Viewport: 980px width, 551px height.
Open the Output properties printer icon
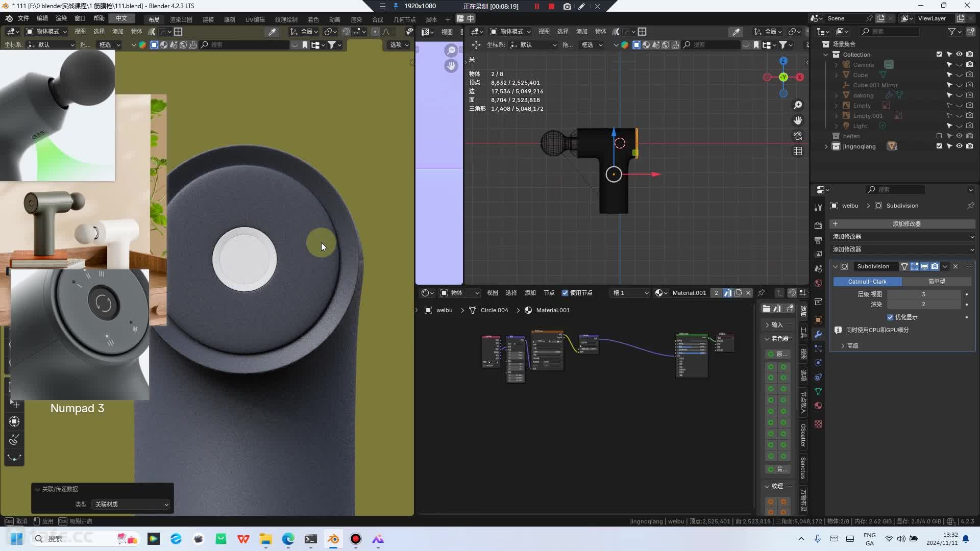pyautogui.click(x=818, y=240)
